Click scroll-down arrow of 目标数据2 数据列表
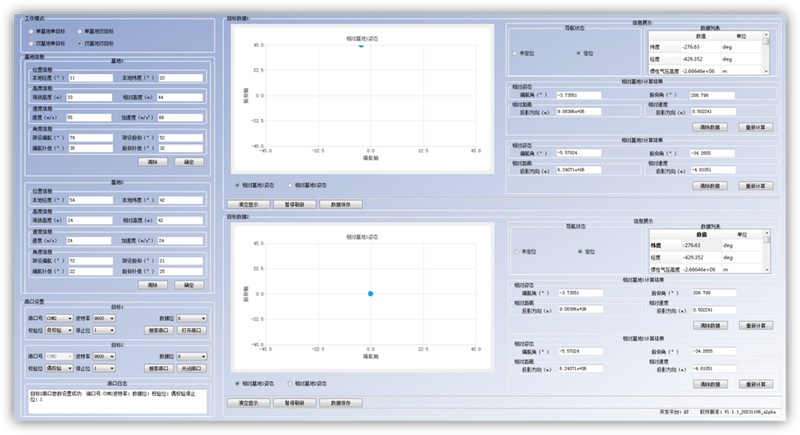This screenshot has width=800, height=435. coord(767,270)
